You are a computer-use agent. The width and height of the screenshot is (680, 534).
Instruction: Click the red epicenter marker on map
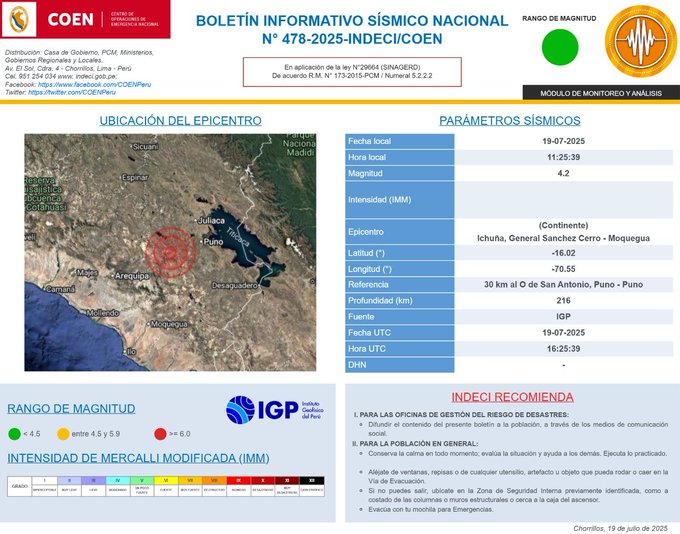pyautogui.click(x=171, y=252)
